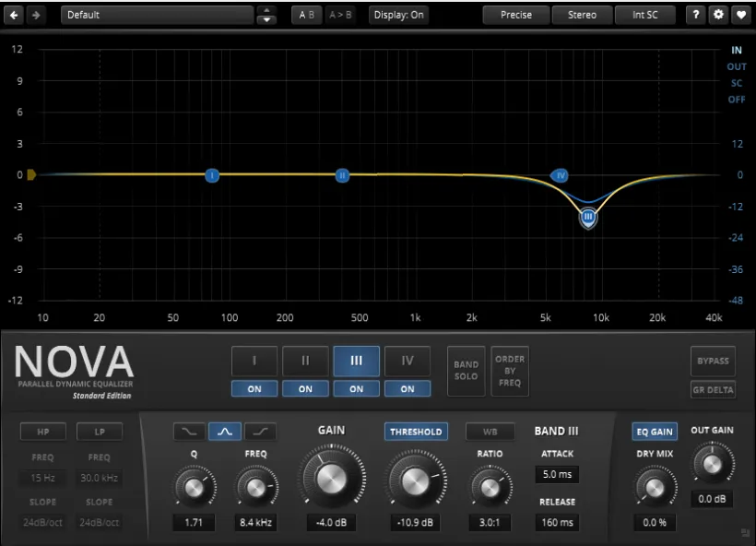Switch to band IV tab

(408, 361)
